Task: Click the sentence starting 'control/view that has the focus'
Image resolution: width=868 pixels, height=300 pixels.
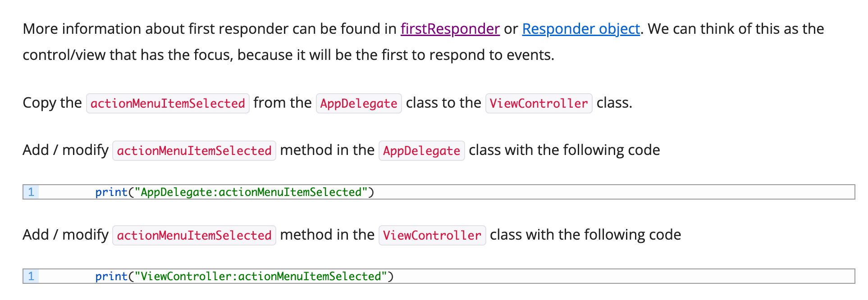Action: pyautogui.click(x=288, y=55)
